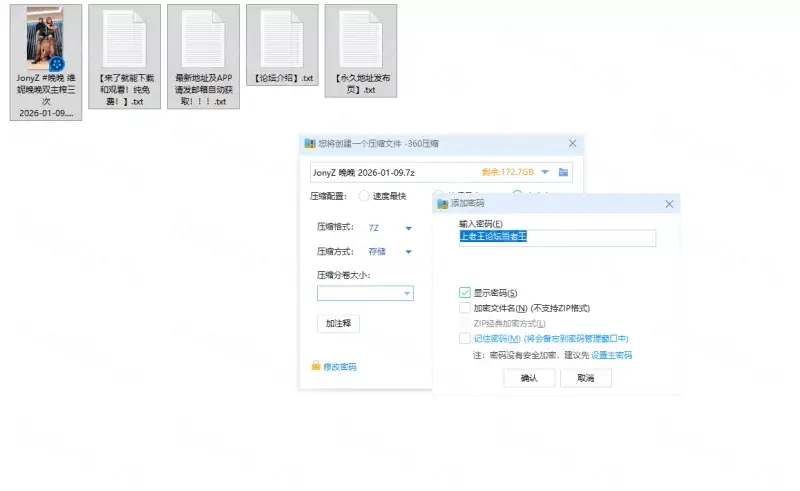Select the 【永久地址发布页】.txt file icon

[361, 40]
